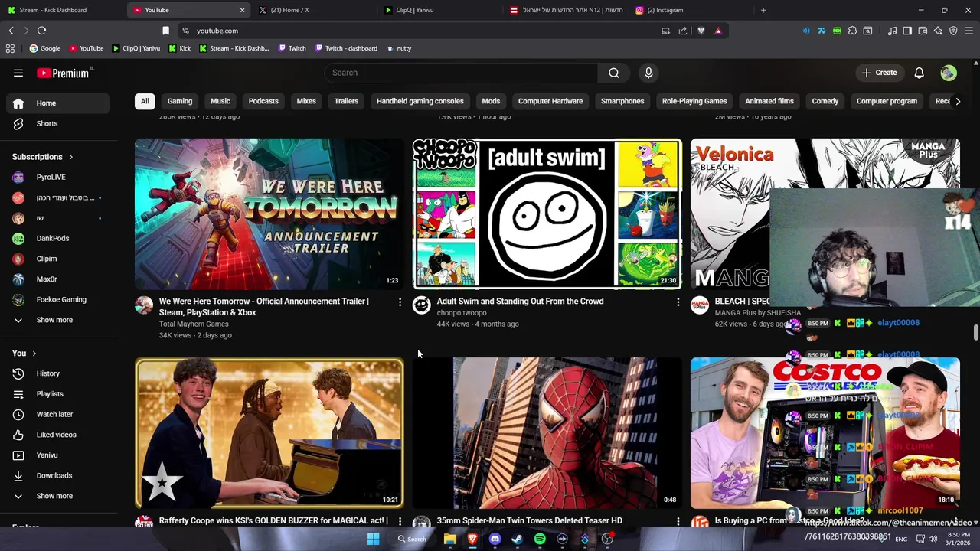Switch to the Stream - Kick Dashboard tab
Image resolution: width=980 pixels, height=551 pixels.
pos(61,10)
